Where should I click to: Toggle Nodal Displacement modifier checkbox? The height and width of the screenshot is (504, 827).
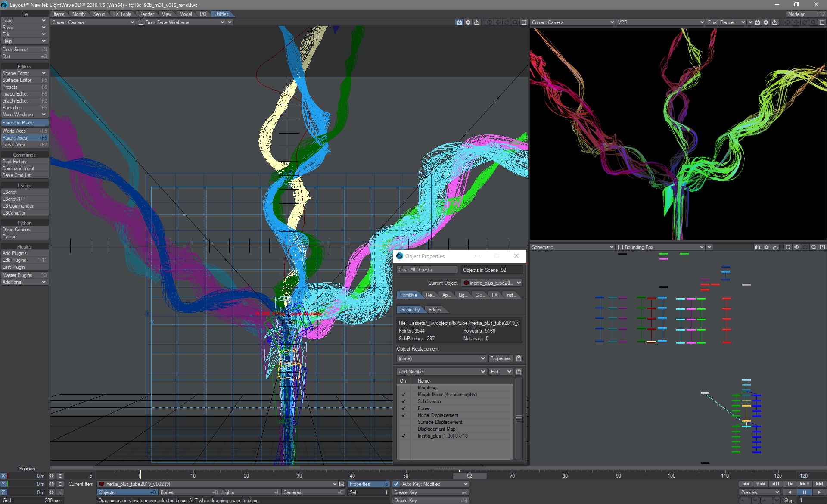(403, 415)
